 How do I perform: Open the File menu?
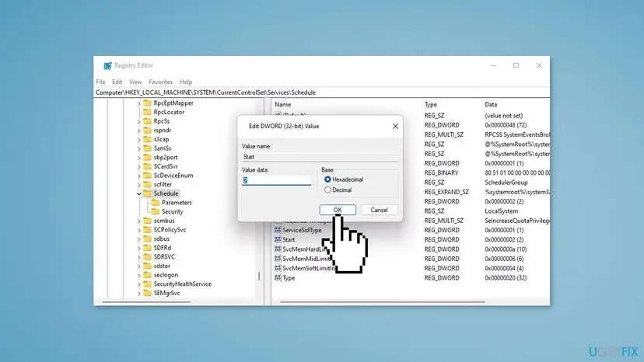100,82
